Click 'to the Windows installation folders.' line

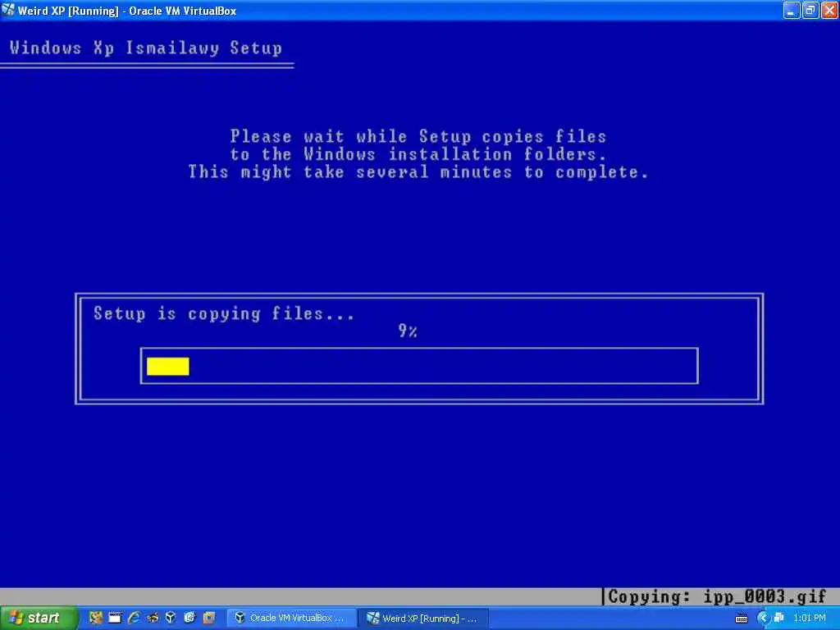click(418, 154)
